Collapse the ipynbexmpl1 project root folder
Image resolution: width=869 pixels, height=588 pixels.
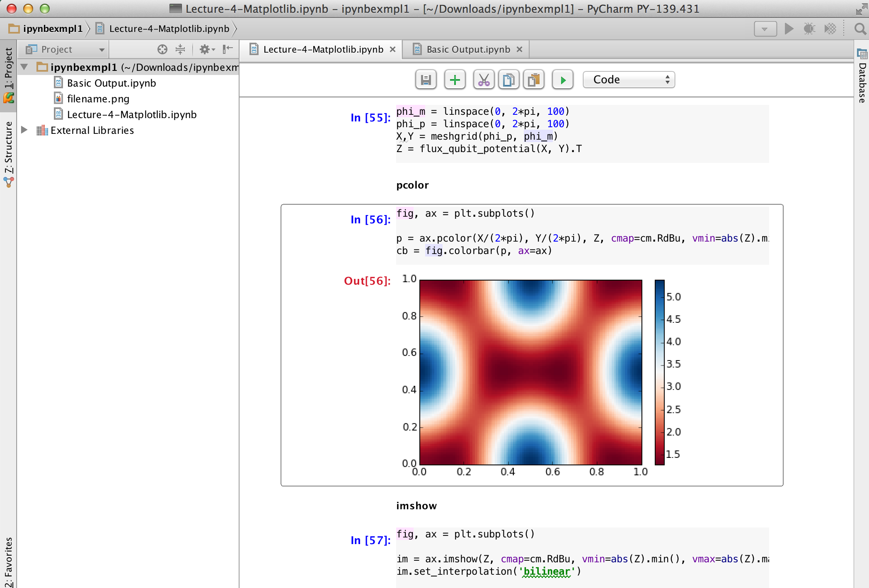pyautogui.click(x=24, y=67)
